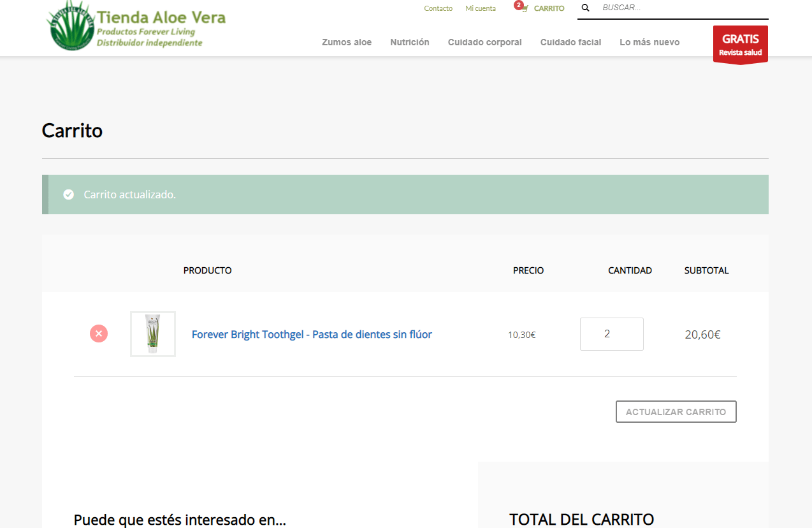812x528 pixels.
Task: Open Forever Bright Toothgel product link
Action: click(x=312, y=334)
